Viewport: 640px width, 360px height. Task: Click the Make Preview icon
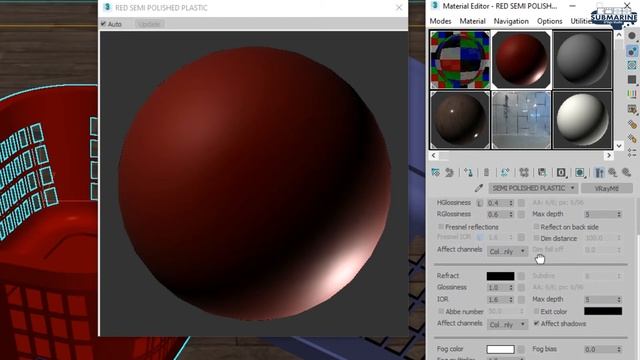point(632,109)
